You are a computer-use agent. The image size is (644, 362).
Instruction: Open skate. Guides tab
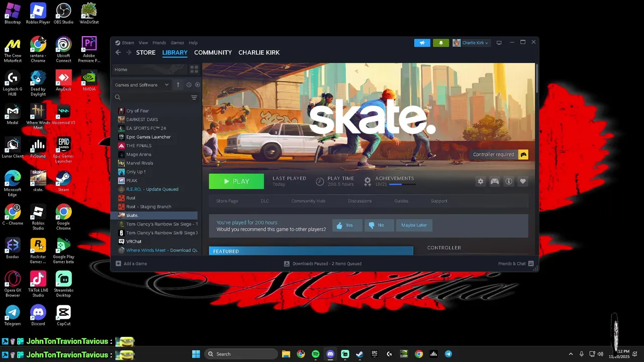pyautogui.click(x=401, y=201)
